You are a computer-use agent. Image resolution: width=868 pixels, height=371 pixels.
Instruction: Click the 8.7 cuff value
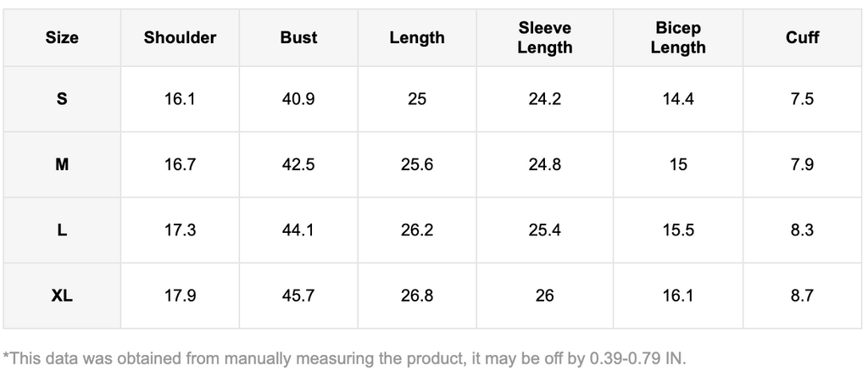click(x=802, y=296)
